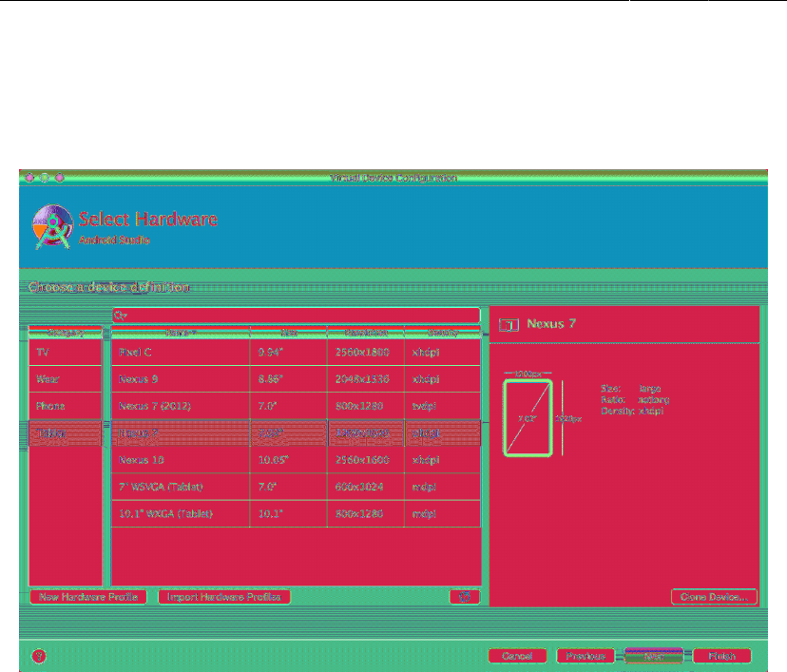Select the 10.1" WXGA (Tablet) row

(296, 514)
